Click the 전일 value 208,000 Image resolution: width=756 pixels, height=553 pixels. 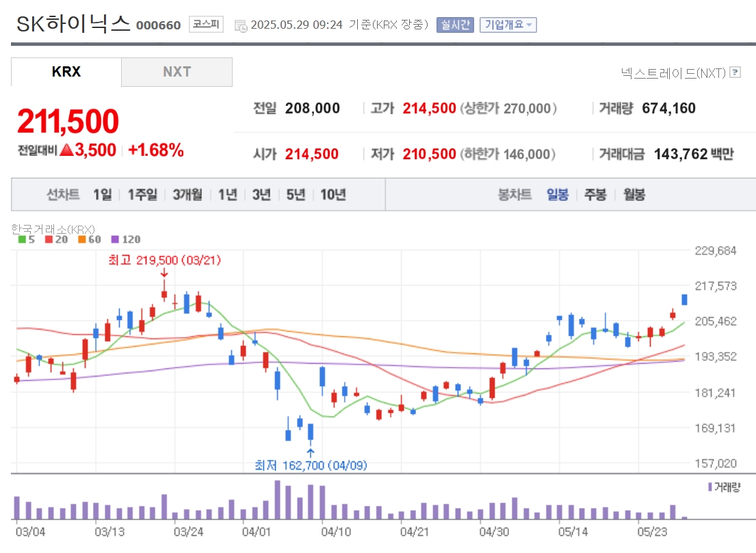tap(313, 109)
